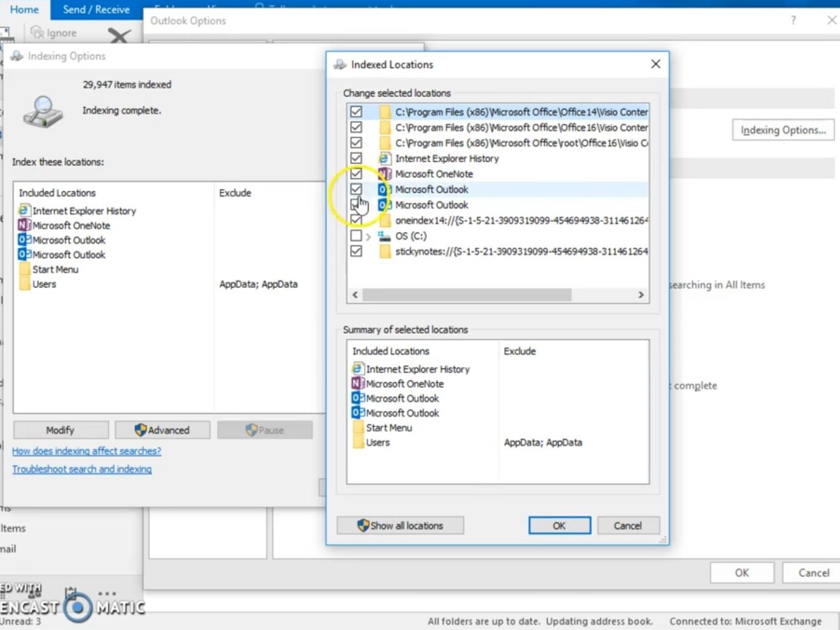
Task: Open 'How does indexing affect searches?' link
Action: click(x=87, y=451)
